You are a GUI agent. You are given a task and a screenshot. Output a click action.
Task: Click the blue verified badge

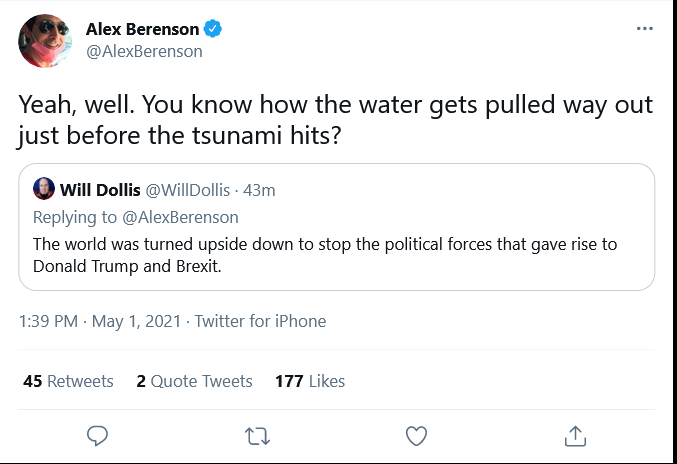(x=213, y=29)
